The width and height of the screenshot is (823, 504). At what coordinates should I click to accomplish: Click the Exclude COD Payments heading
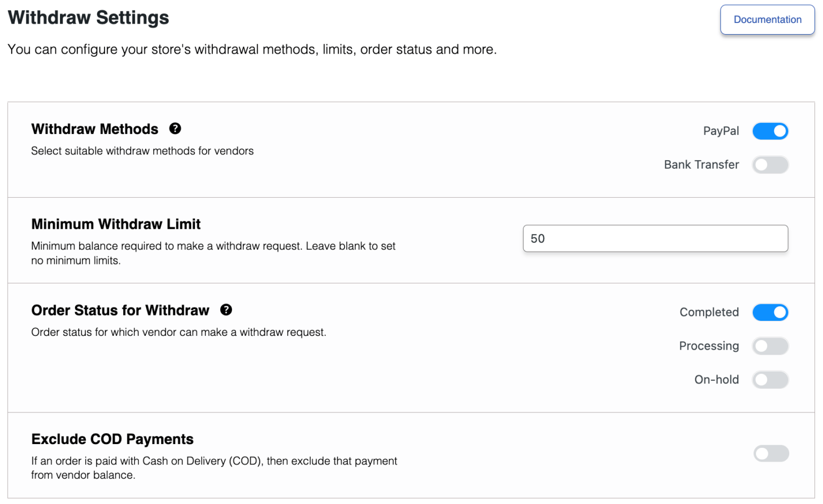112,439
